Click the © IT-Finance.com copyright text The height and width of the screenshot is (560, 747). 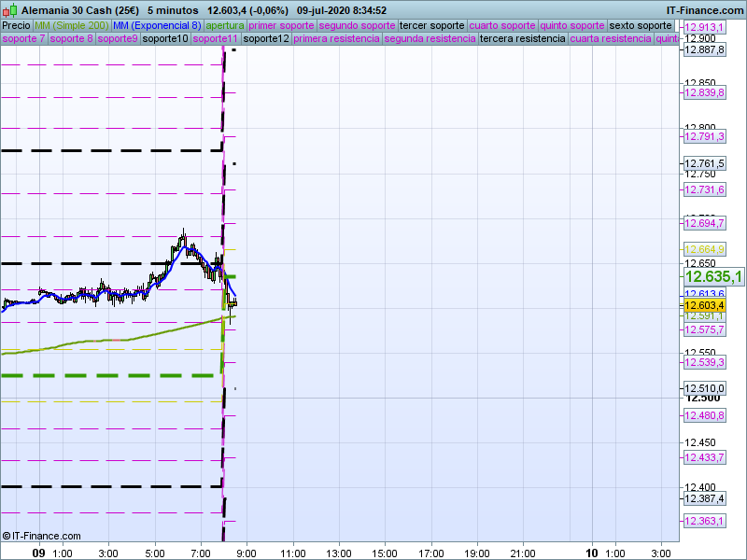[41, 536]
